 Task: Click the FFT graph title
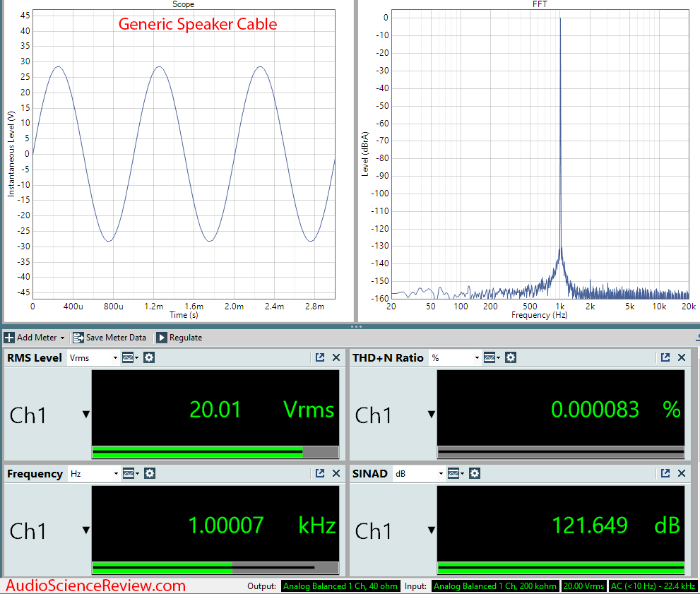coord(540,4)
